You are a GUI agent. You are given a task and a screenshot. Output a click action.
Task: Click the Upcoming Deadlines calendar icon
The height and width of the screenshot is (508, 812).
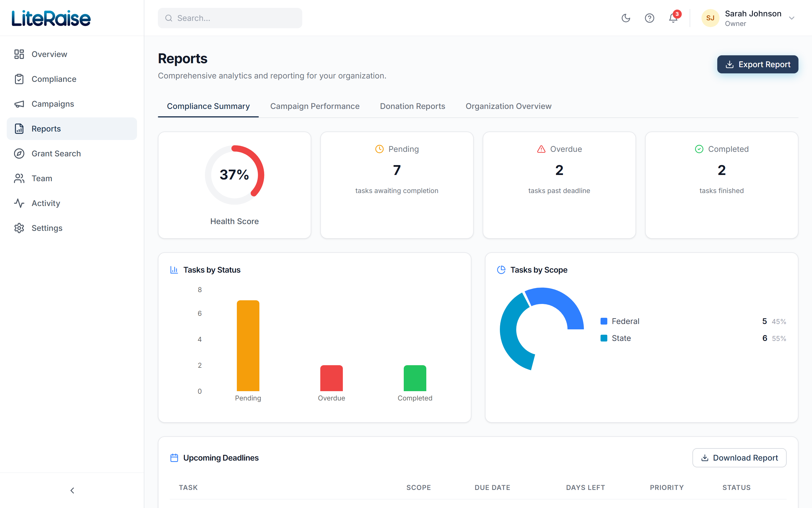[x=174, y=457]
